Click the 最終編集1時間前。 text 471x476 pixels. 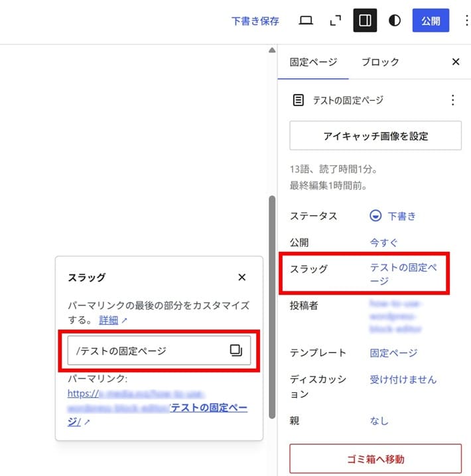click(x=328, y=185)
